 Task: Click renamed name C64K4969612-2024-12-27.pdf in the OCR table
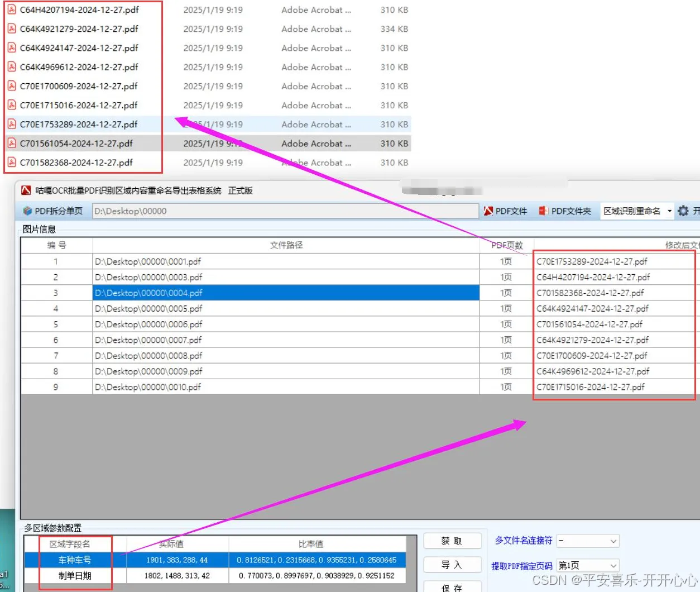pyautogui.click(x=593, y=371)
